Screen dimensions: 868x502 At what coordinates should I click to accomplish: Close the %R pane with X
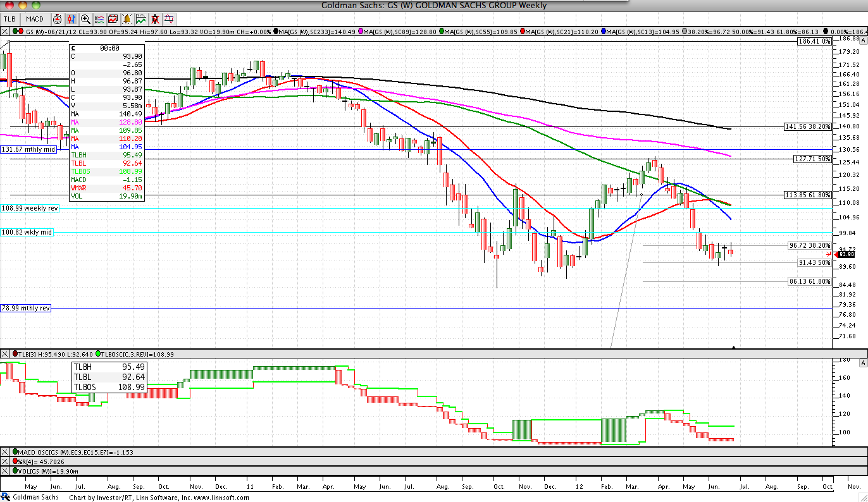tap(5, 462)
